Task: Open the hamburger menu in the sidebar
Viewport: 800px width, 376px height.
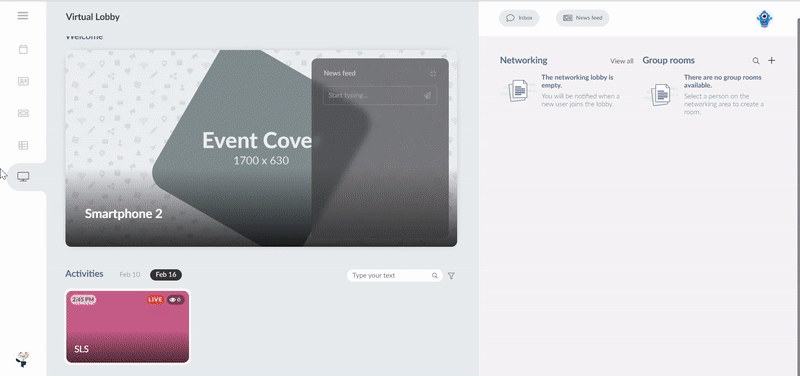Action: coord(23,15)
